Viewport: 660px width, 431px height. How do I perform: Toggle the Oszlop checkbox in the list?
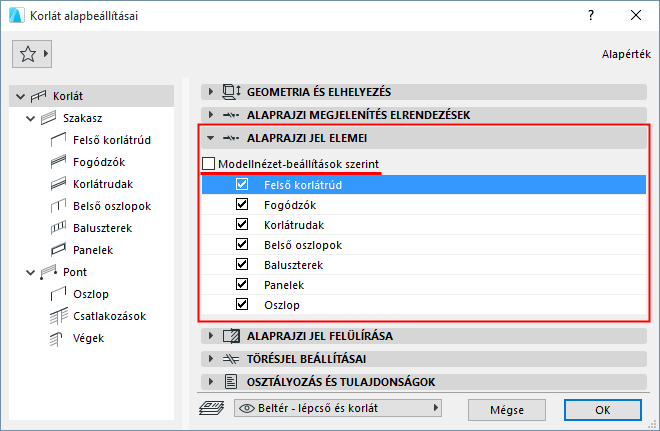click(x=241, y=305)
